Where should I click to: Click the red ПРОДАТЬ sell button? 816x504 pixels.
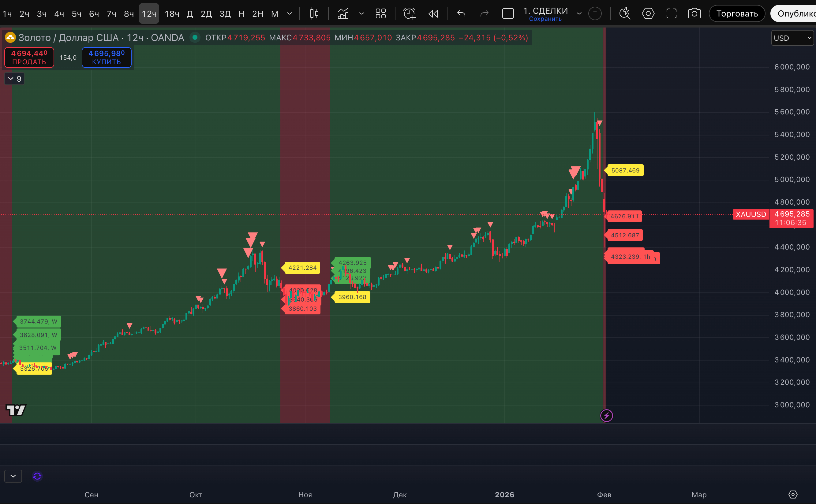click(29, 57)
